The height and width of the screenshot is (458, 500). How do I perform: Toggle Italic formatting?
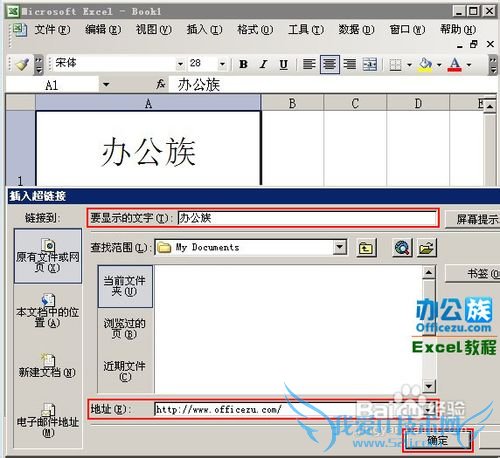point(264,64)
